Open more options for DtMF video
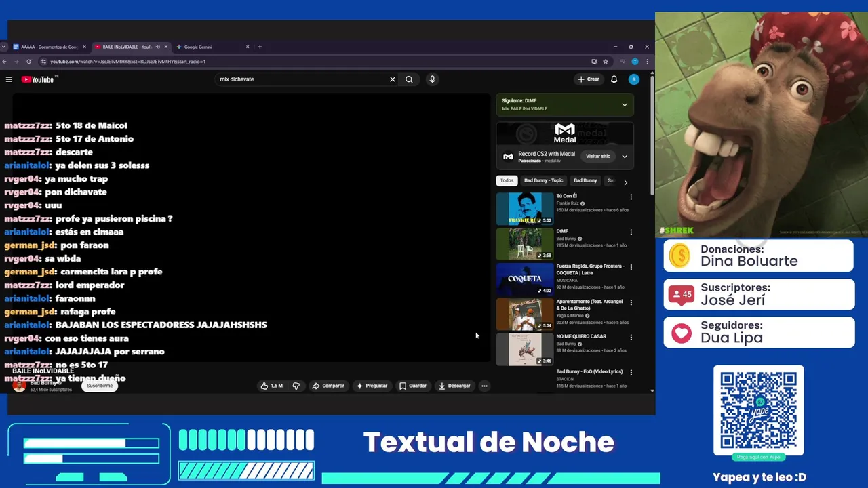 click(x=631, y=232)
